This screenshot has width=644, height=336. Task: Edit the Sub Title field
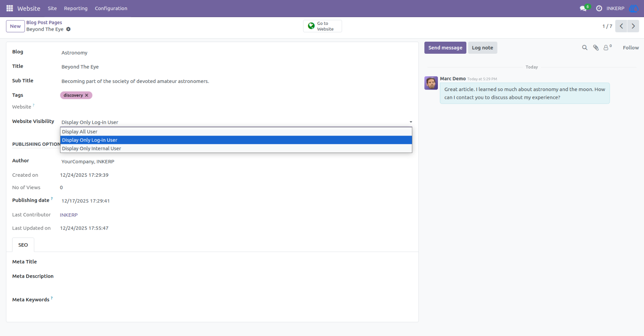[x=236, y=81]
